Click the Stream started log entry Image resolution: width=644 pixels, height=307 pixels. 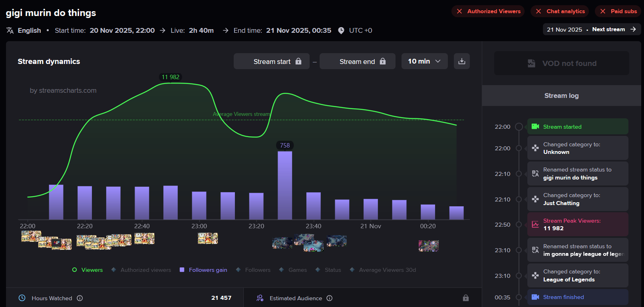[x=578, y=126]
